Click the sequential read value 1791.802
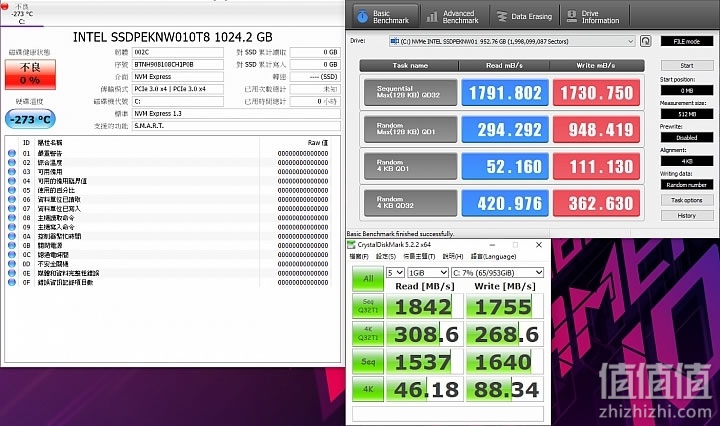Image resolution: width=720 pixels, height=426 pixels. (505, 93)
